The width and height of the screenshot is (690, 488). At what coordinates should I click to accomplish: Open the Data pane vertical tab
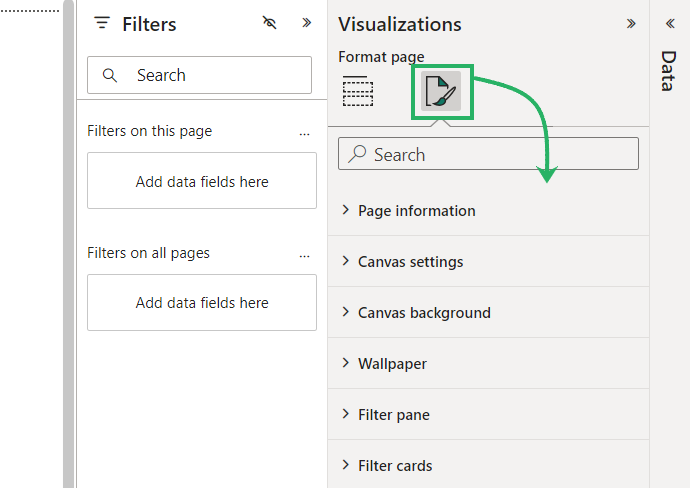pos(668,70)
